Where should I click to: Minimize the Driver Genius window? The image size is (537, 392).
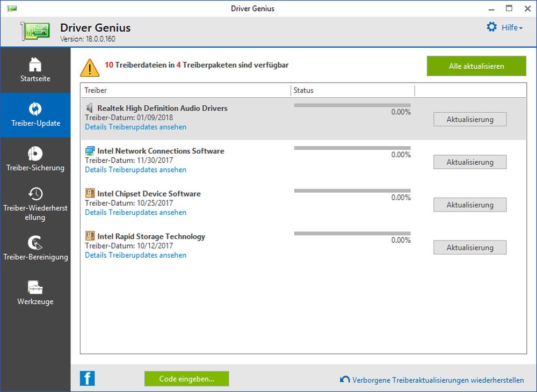click(491, 9)
